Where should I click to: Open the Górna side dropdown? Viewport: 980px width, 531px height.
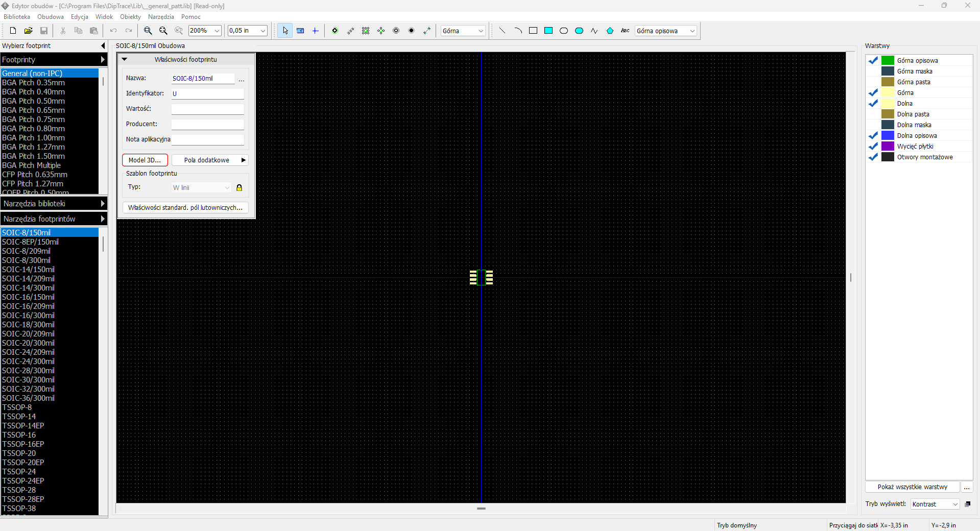(481, 31)
